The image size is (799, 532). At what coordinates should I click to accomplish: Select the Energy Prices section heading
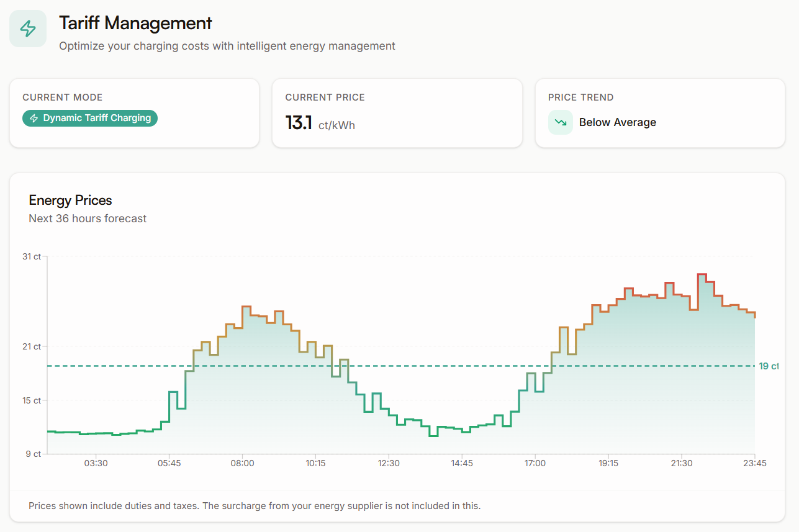coord(70,200)
